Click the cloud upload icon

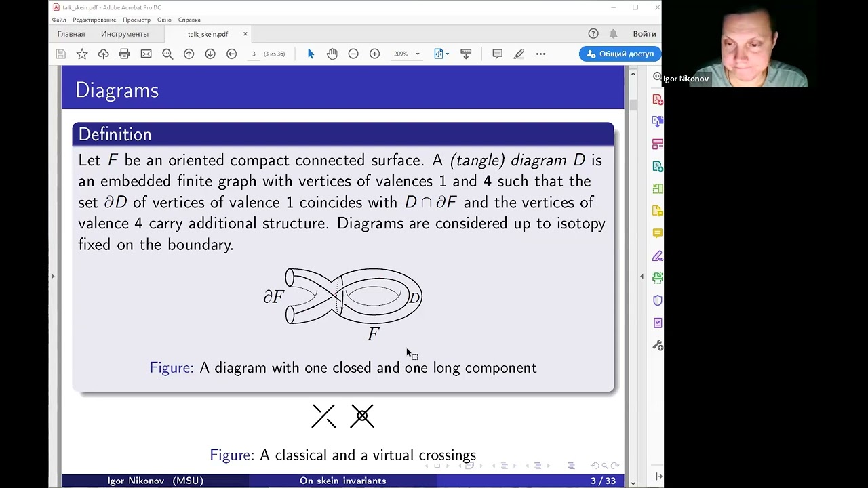point(103,54)
